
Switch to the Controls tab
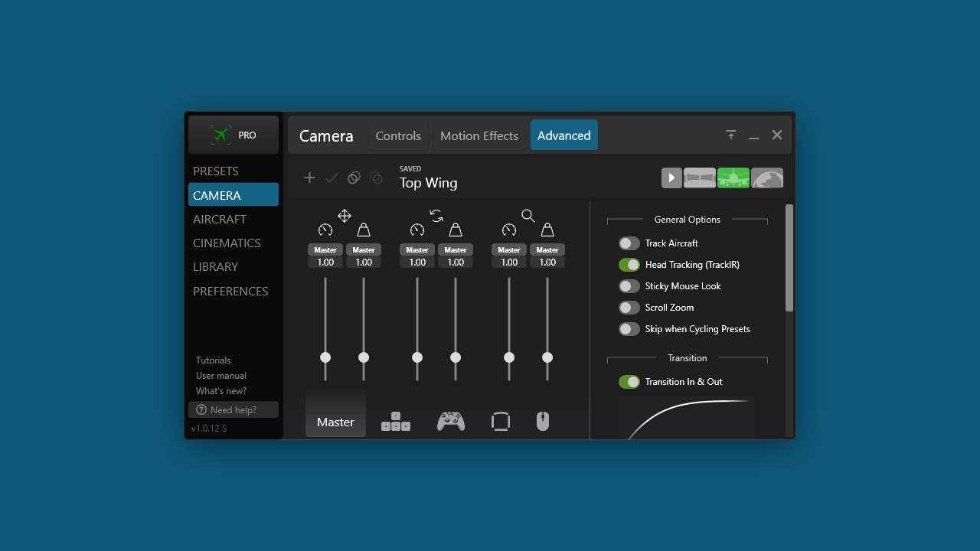click(398, 135)
